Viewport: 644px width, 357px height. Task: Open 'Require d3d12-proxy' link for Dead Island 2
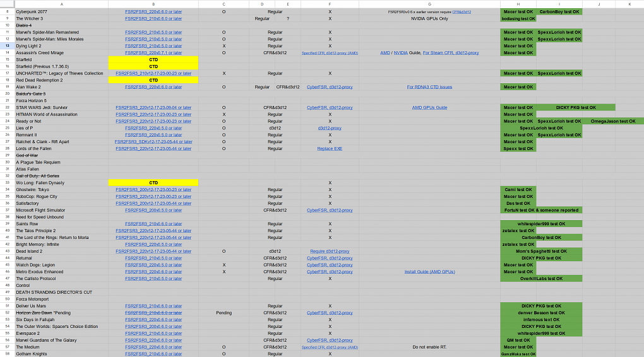click(x=330, y=251)
